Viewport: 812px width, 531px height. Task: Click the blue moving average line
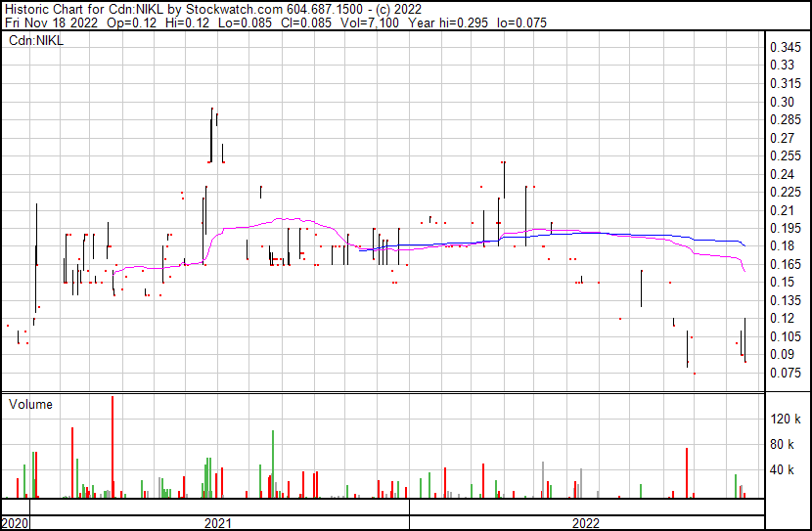coord(587,233)
